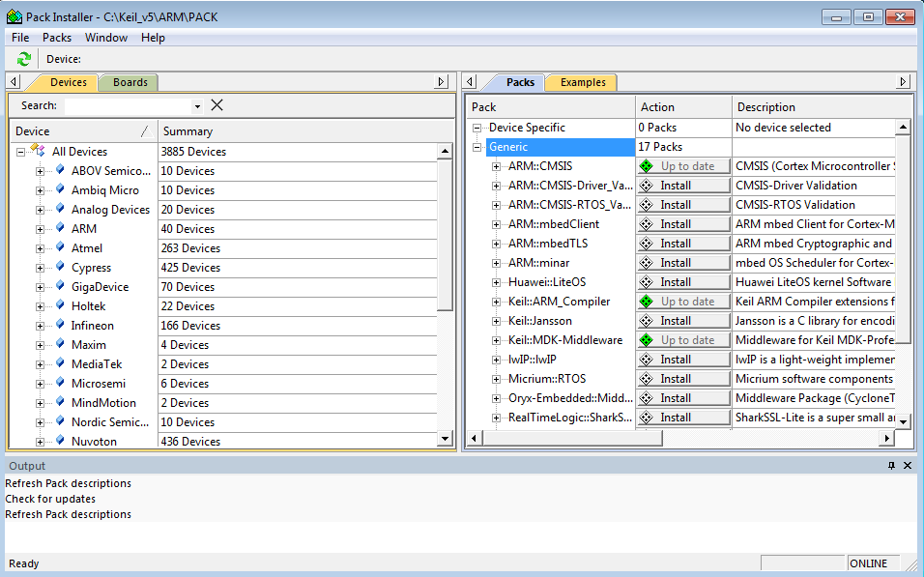Install the Oryx-Embedded Middleware pack
Image resolution: width=924 pixels, height=577 pixels.
point(683,398)
